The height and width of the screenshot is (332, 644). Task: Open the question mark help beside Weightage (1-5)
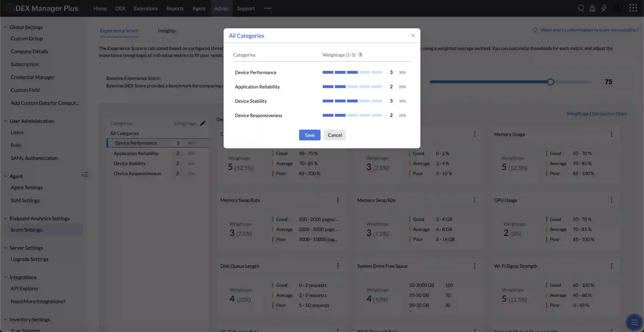(x=360, y=55)
